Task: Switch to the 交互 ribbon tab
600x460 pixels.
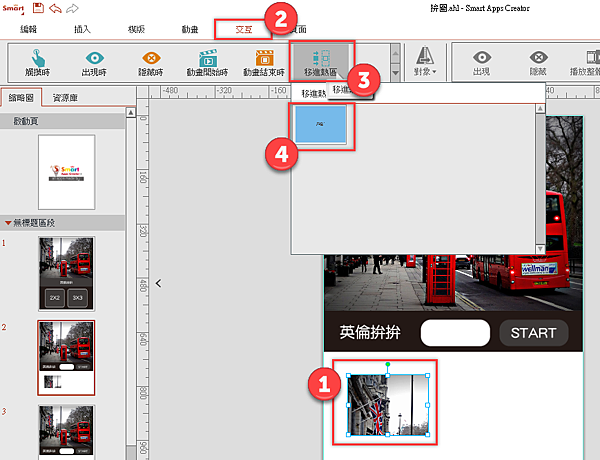Action: (x=243, y=29)
